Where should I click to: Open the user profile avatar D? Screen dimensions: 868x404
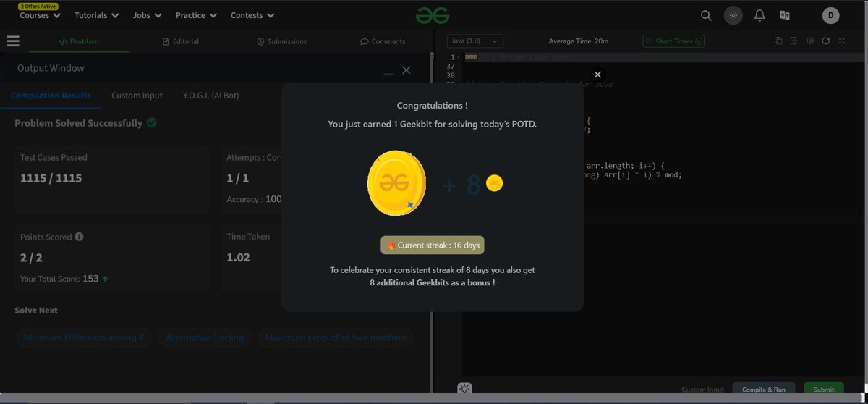831,15
